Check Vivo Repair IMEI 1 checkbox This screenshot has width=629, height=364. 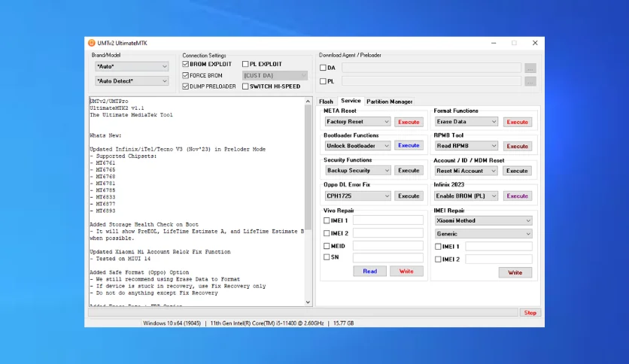click(x=327, y=220)
